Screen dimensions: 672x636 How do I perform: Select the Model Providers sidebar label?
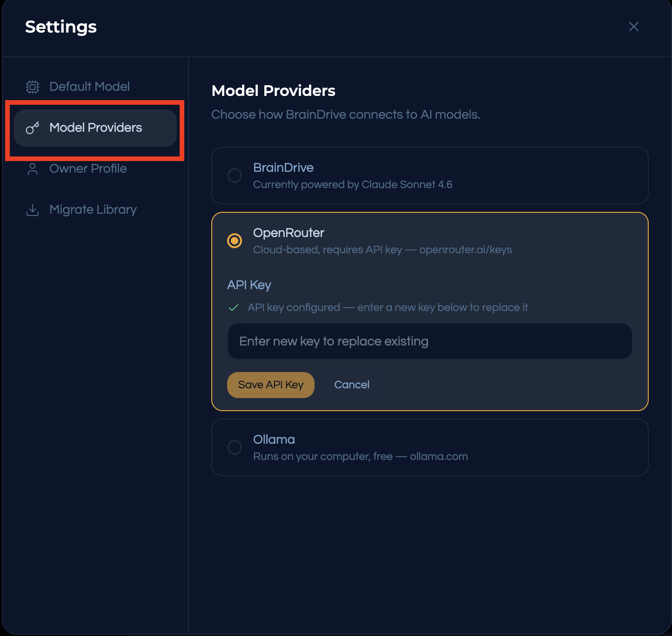(x=95, y=128)
